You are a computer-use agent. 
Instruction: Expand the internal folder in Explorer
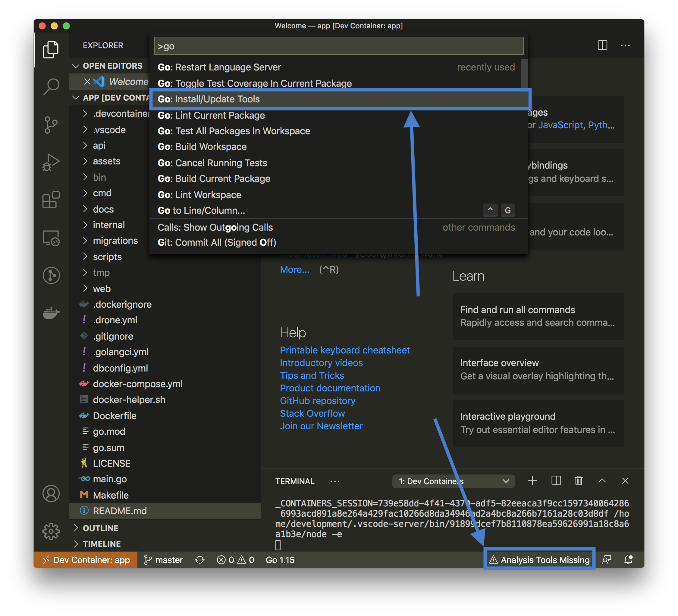tap(108, 225)
